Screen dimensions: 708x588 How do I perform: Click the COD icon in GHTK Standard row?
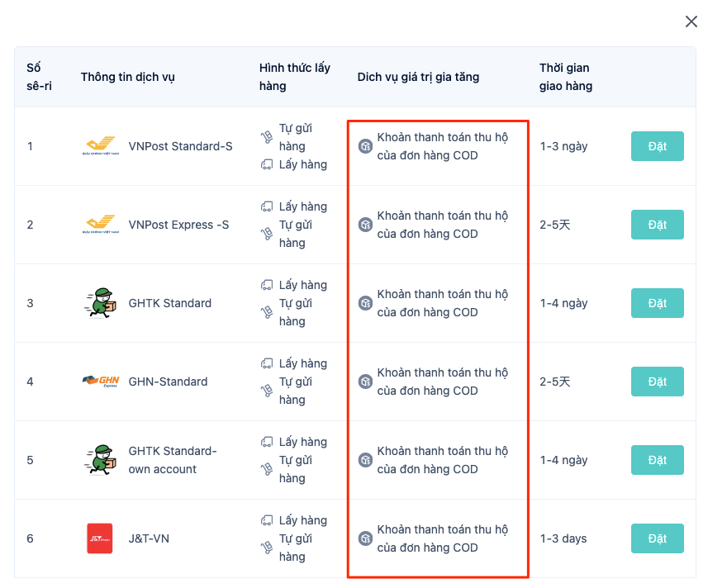coord(365,303)
